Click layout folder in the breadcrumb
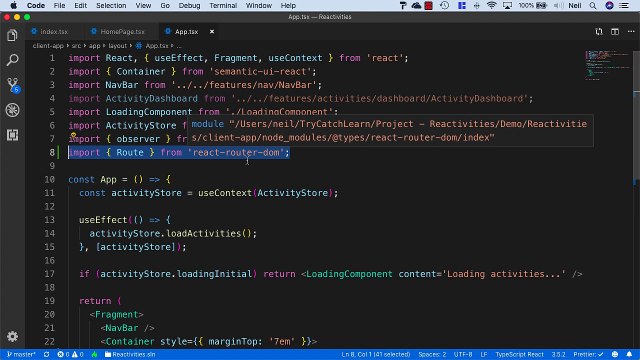The width and height of the screenshot is (640, 360). [118, 46]
